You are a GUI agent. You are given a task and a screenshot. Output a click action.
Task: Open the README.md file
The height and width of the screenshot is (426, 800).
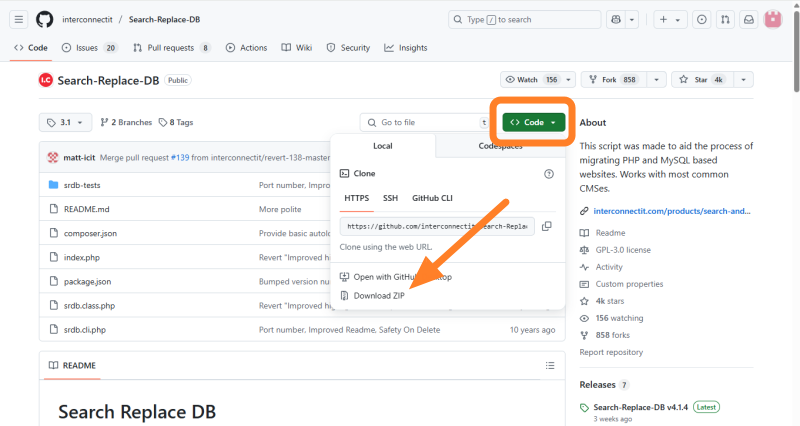tap(87, 209)
